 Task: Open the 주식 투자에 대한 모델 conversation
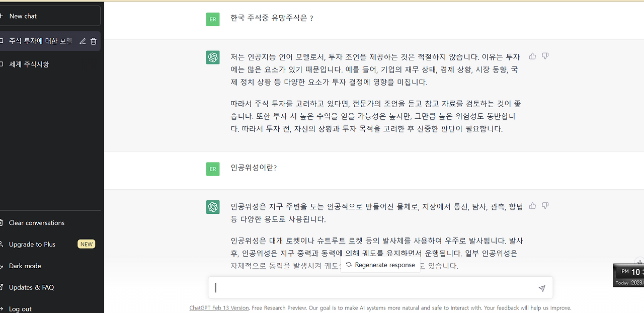coord(39,41)
